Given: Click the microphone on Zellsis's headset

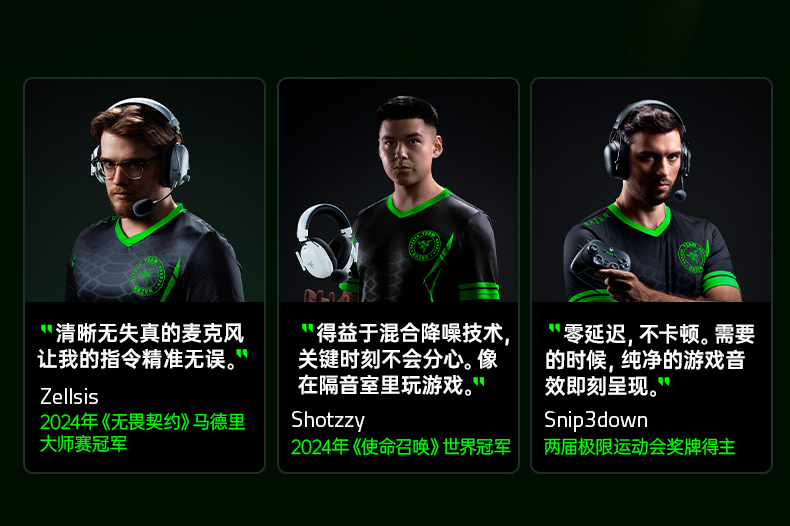Looking at the screenshot, I should coord(144,207).
